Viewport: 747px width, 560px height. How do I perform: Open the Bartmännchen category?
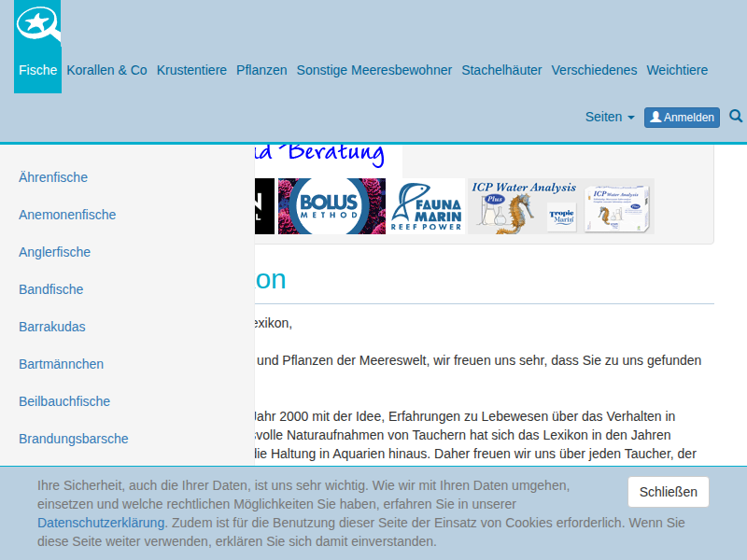(x=61, y=364)
